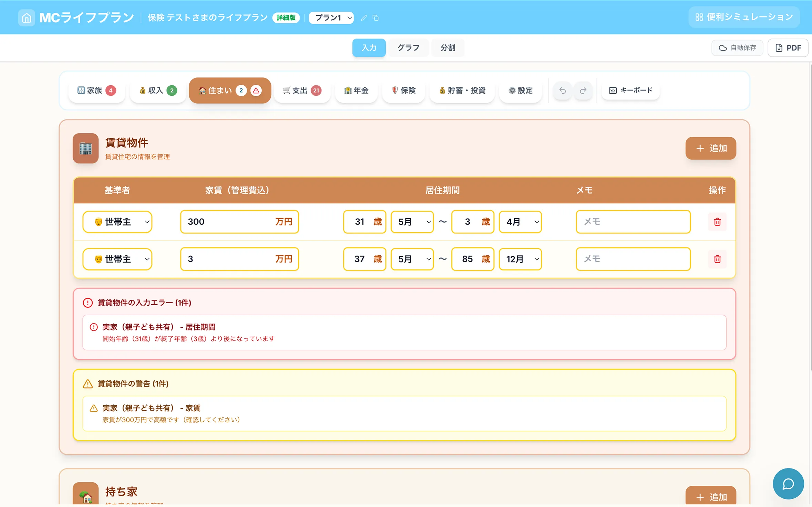Delete the 37歳 rental row via trash icon

point(717,259)
